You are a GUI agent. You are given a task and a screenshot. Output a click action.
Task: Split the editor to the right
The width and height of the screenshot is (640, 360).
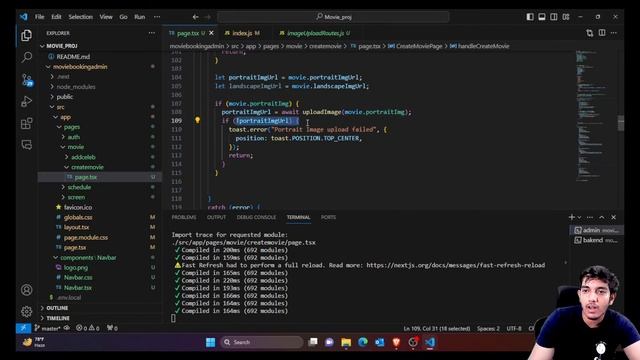(602, 33)
